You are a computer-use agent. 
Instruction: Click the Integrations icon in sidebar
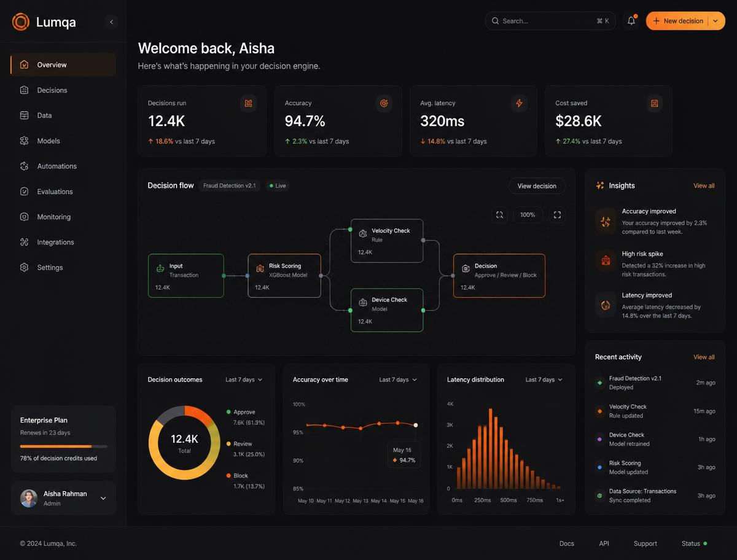coord(25,242)
